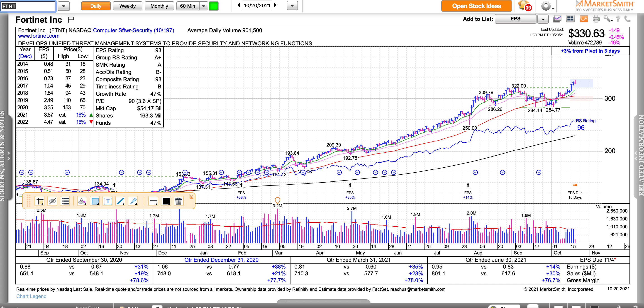Select the rectangle shape tool
644x308 pixels.
coord(95,201)
